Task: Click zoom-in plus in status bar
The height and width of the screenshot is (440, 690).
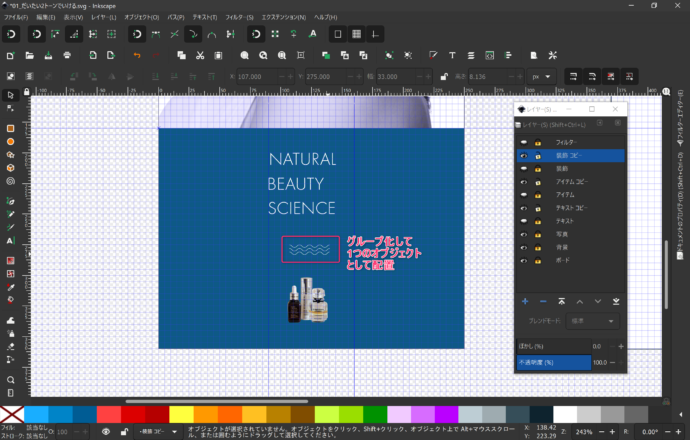Action: [612, 432]
